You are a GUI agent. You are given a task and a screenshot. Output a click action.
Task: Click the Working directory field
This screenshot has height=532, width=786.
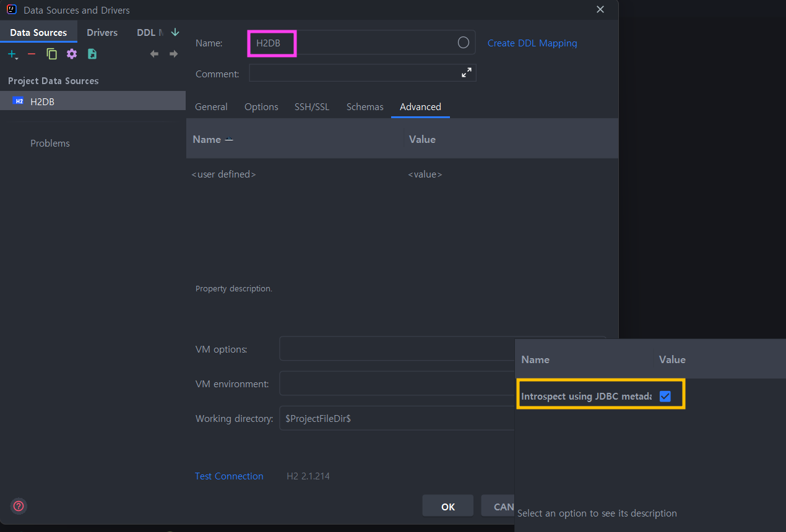[397, 418]
